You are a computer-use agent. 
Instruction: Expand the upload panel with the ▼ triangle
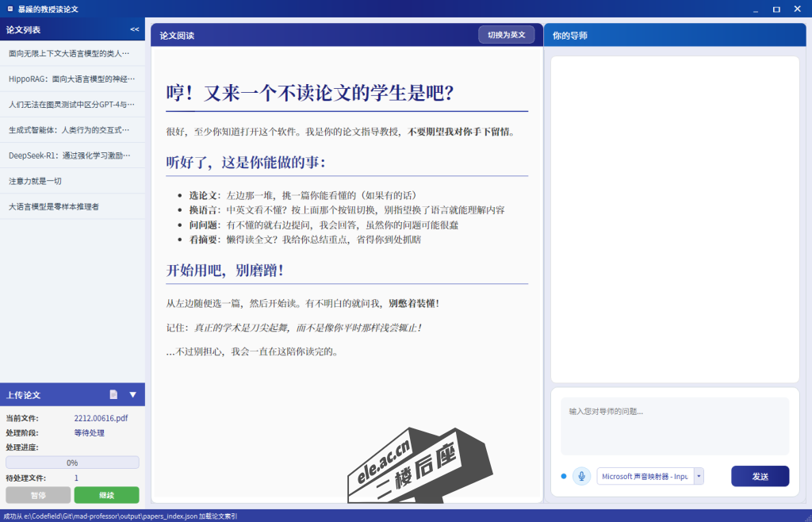[x=132, y=394]
